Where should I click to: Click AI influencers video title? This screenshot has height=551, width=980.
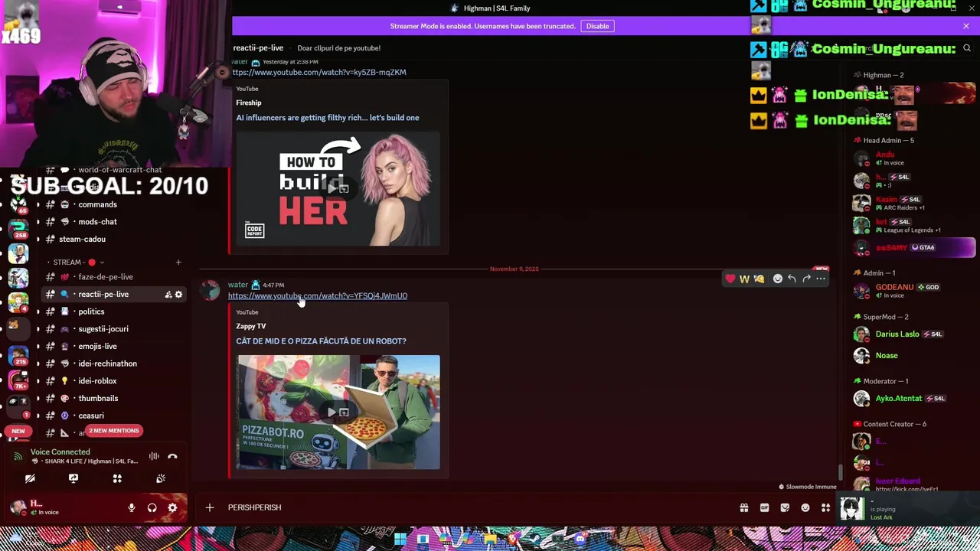328,118
